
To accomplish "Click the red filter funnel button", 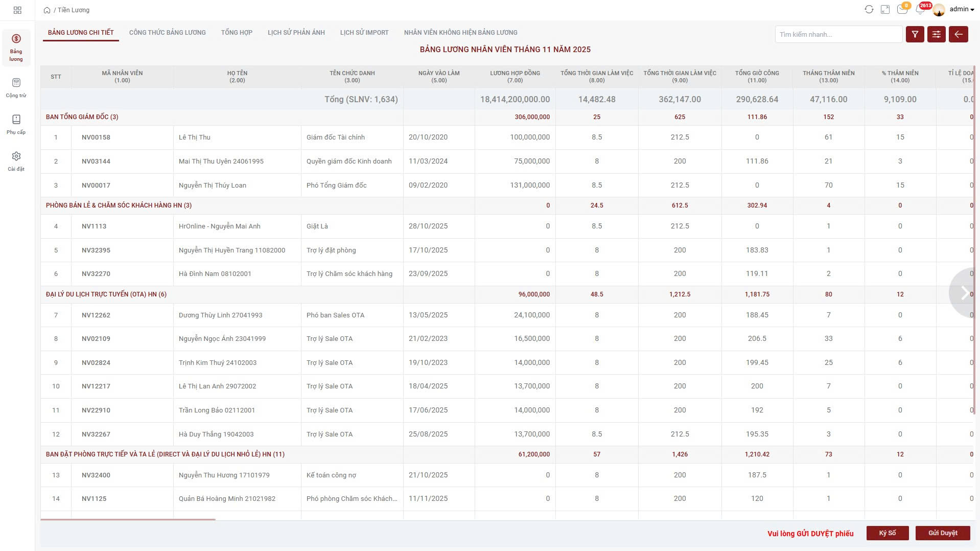I will [915, 34].
